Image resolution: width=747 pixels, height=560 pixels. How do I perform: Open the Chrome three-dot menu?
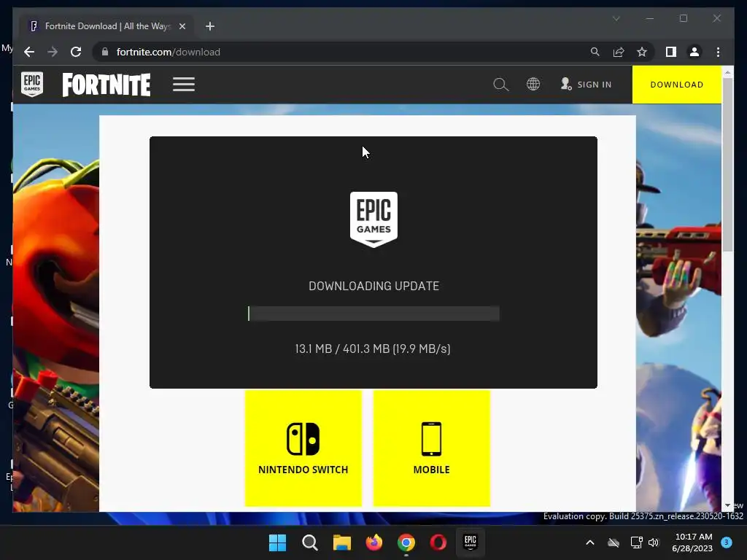click(x=718, y=52)
